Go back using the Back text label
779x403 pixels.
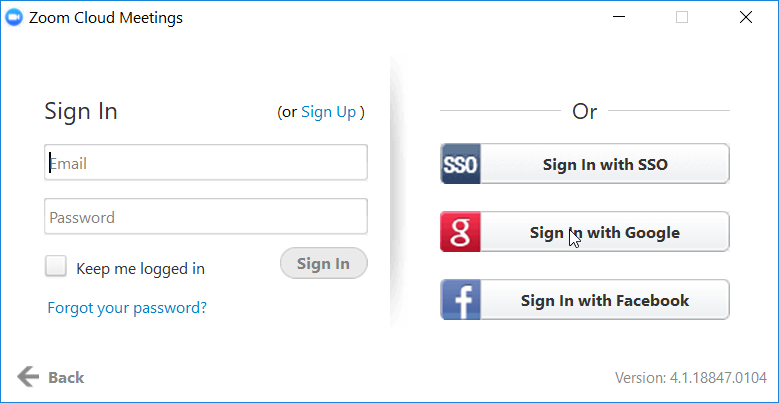[x=66, y=377]
